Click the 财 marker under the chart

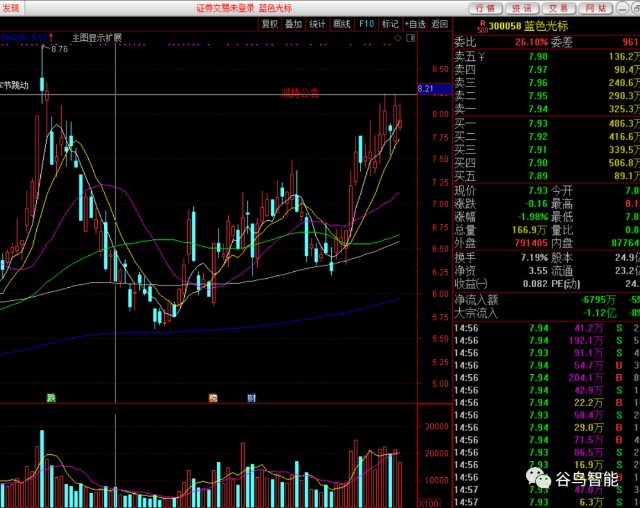[x=251, y=398]
